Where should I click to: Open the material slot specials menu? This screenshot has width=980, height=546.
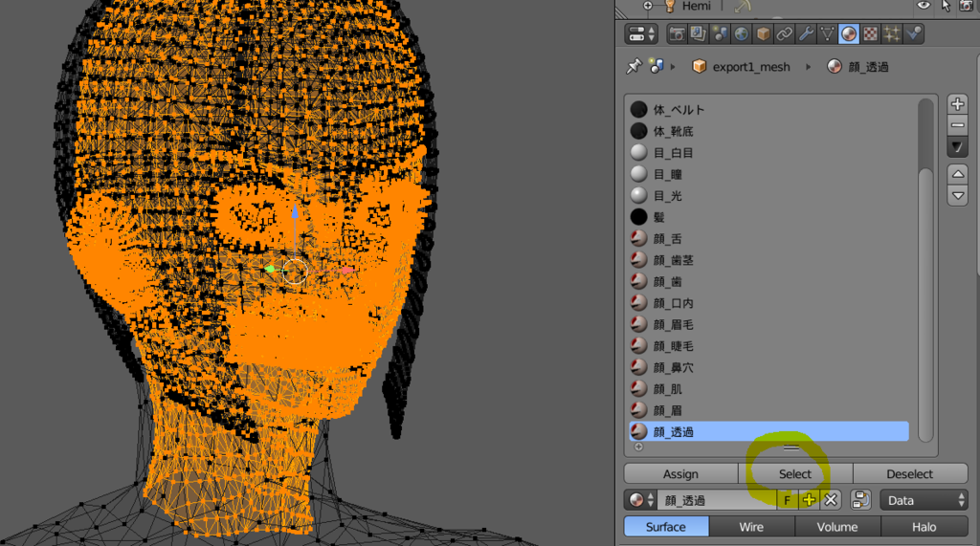[957, 147]
